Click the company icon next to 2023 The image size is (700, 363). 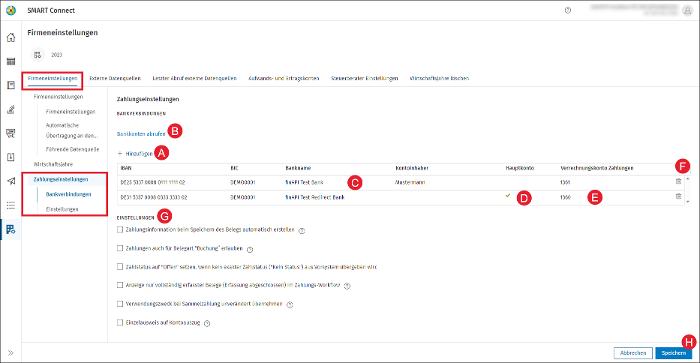coord(38,55)
